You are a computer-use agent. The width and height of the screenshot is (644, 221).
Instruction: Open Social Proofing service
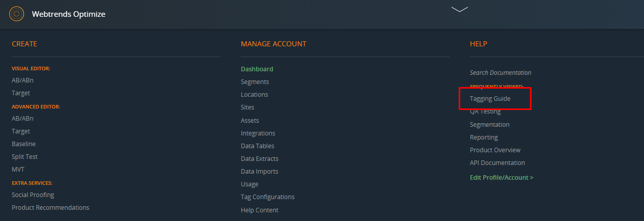point(33,195)
